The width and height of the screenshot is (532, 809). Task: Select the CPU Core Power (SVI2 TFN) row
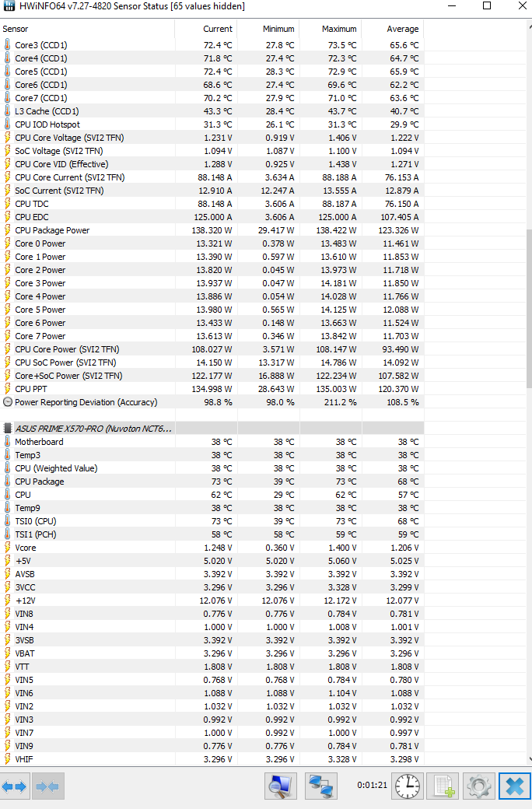[212, 349]
